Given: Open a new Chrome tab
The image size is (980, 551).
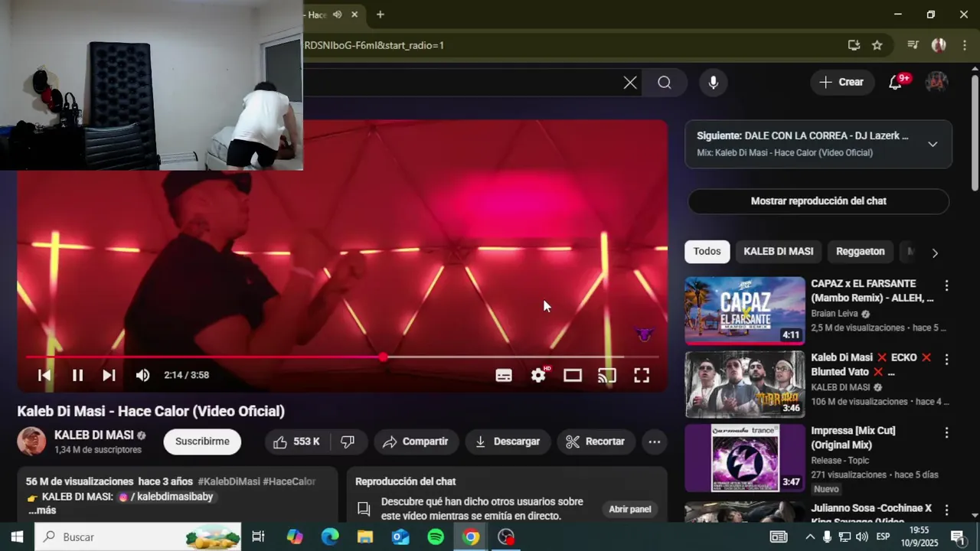Looking at the screenshot, I should (380, 15).
